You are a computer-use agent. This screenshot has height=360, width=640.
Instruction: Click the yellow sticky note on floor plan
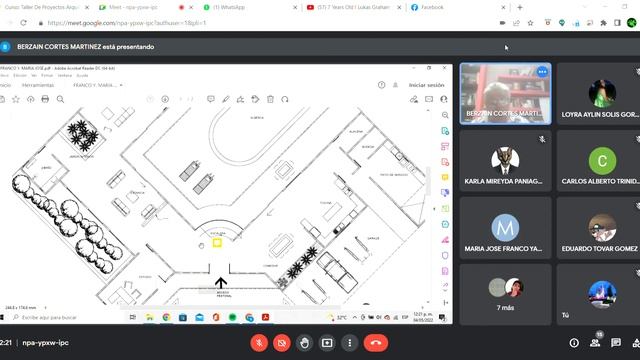tap(217, 243)
